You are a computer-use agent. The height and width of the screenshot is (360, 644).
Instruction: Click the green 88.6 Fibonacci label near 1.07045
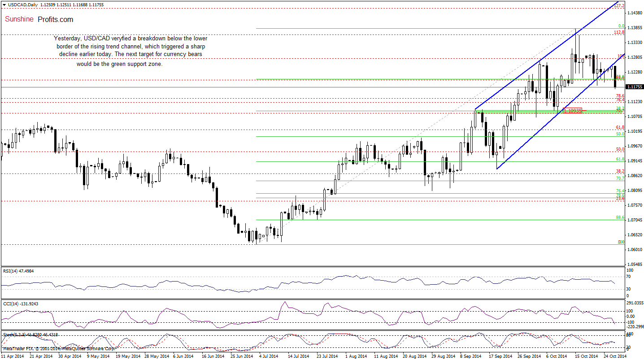[x=620, y=217]
